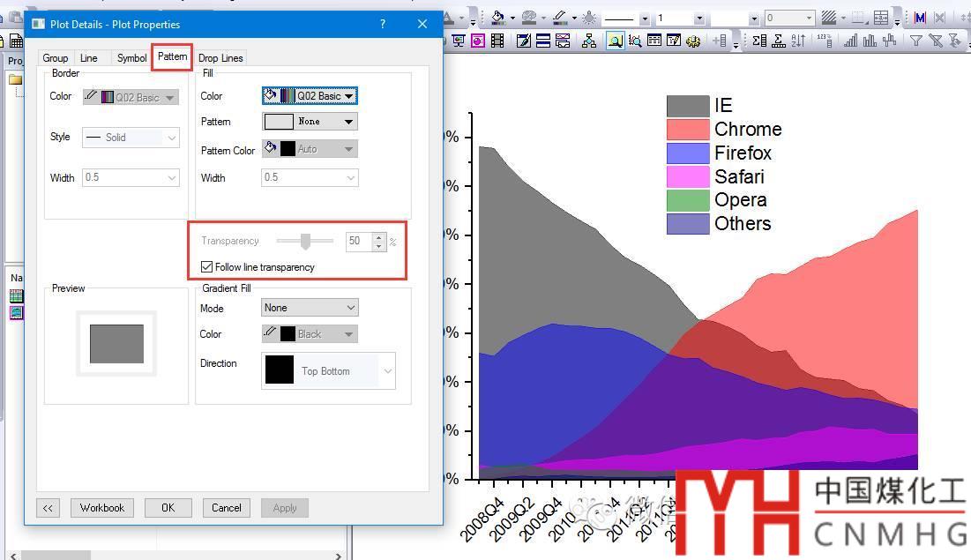
Task: Click the Cancel button
Action: [226, 508]
